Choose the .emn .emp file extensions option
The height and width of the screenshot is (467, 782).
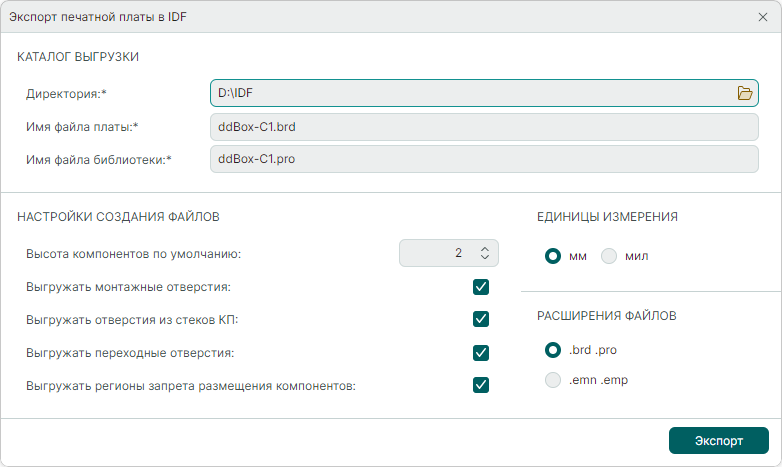click(x=552, y=380)
